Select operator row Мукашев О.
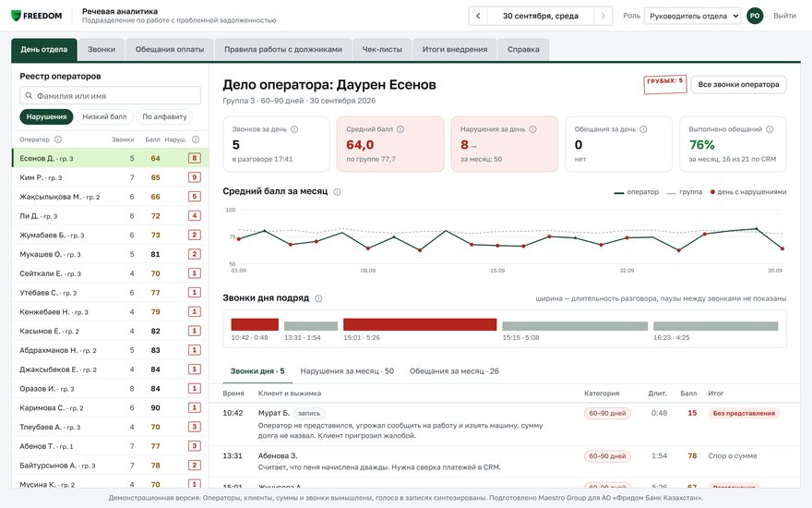The image size is (812, 508). (111, 254)
